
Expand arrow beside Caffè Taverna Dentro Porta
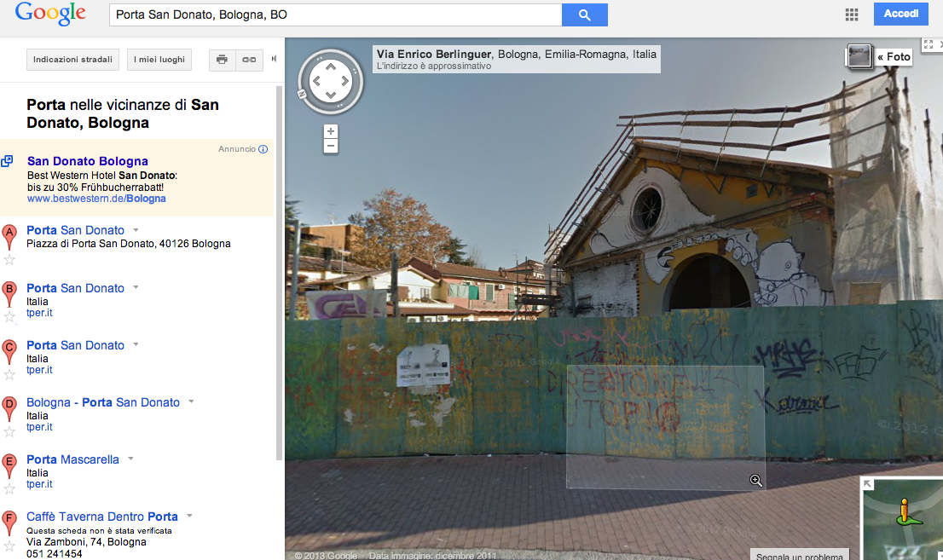click(189, 516)
